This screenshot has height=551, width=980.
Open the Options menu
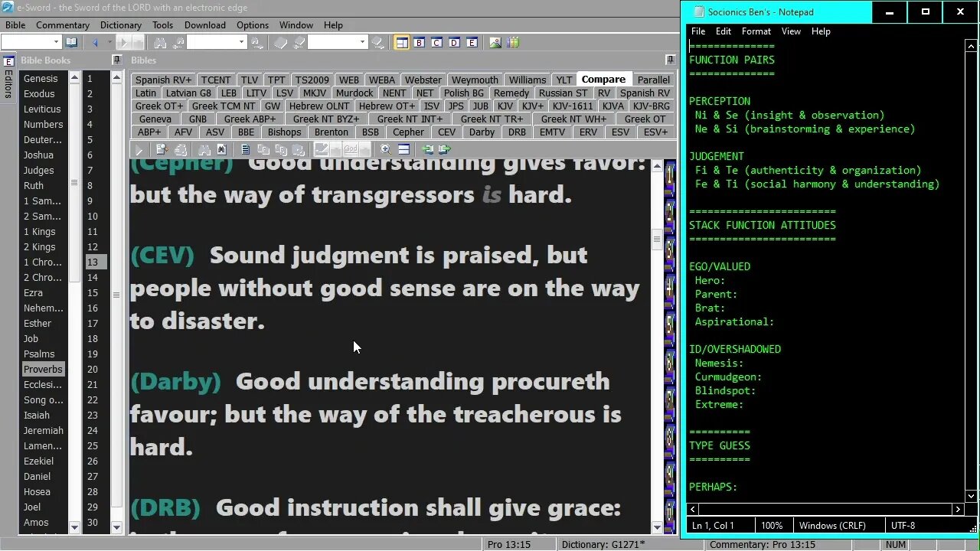[253, 25]
